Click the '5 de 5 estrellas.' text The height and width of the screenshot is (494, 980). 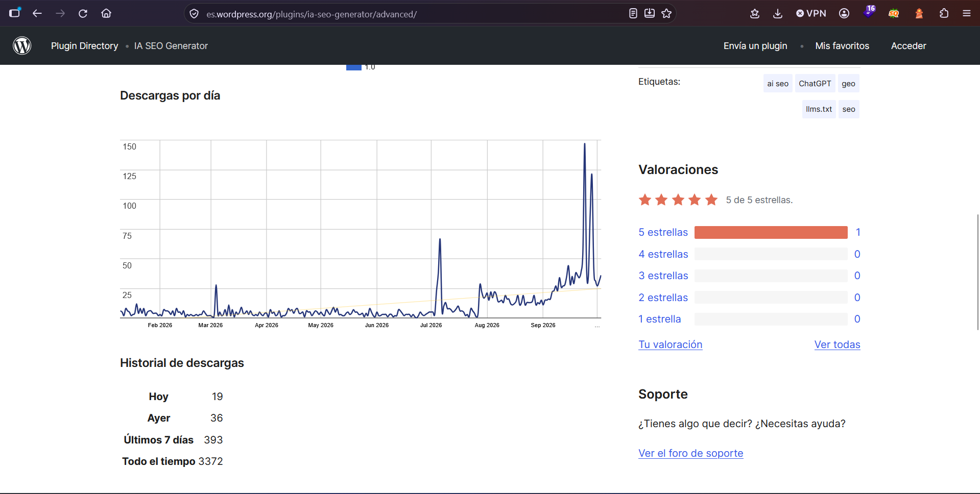759,200
